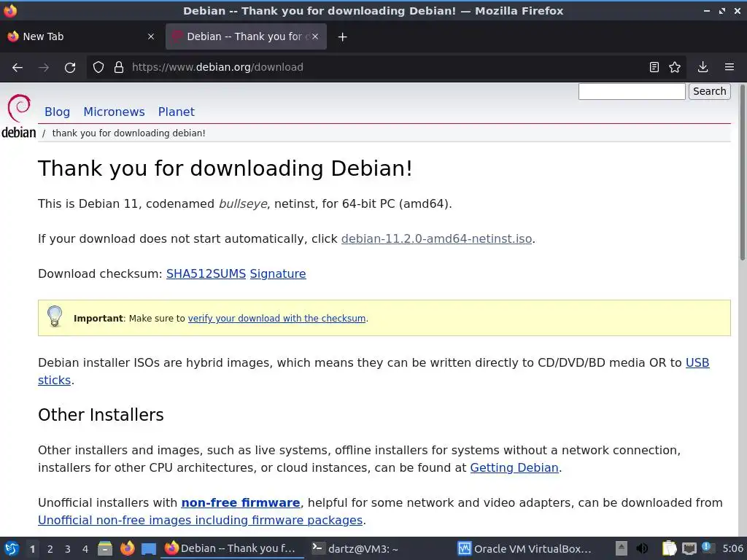Click the lightbulb icon in Important notice

[x=55, y=316]
